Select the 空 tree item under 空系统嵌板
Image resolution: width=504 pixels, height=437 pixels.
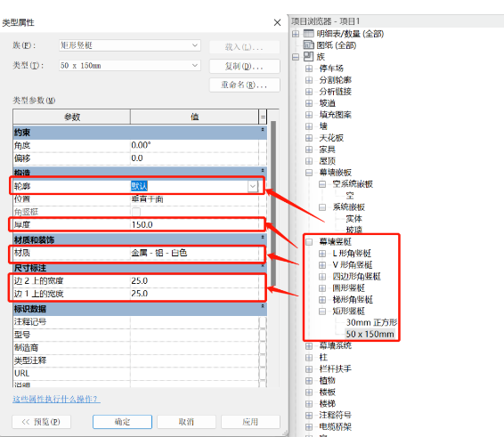click(x=350, y=196)
